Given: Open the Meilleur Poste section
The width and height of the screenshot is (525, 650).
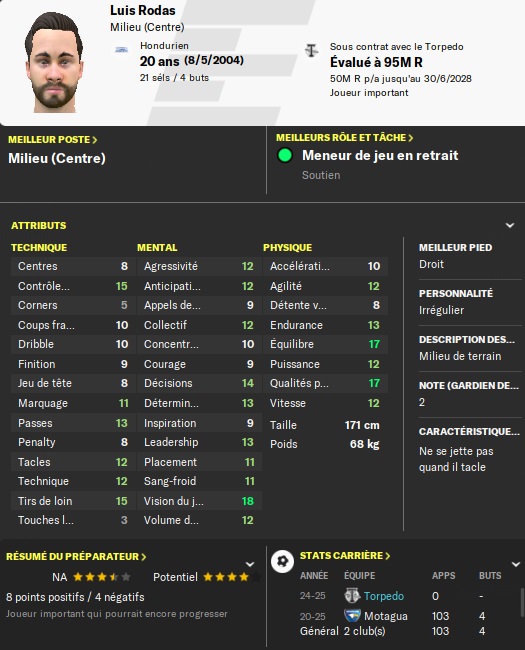Looking at the screenshot, I should click(x=53, y=140).
